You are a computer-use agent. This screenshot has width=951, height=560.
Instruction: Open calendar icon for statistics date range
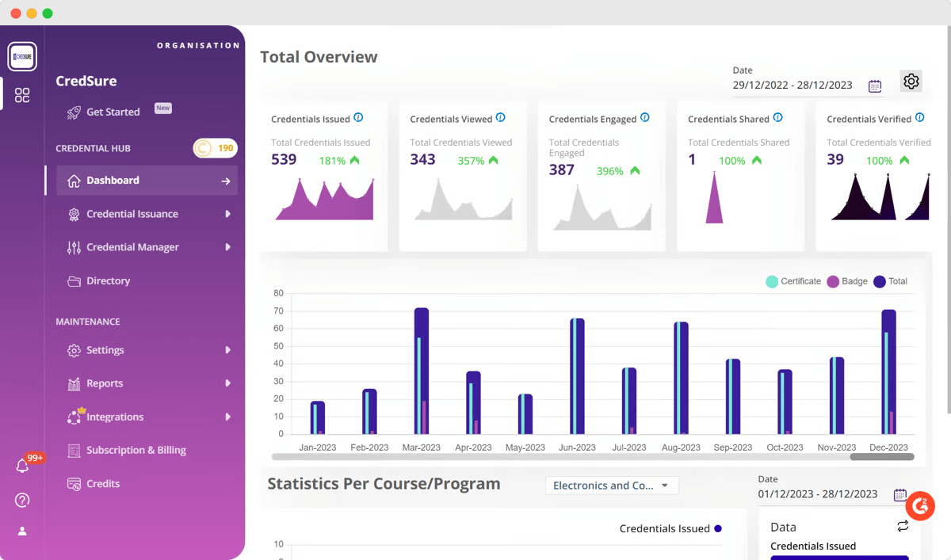click(900, 494)
